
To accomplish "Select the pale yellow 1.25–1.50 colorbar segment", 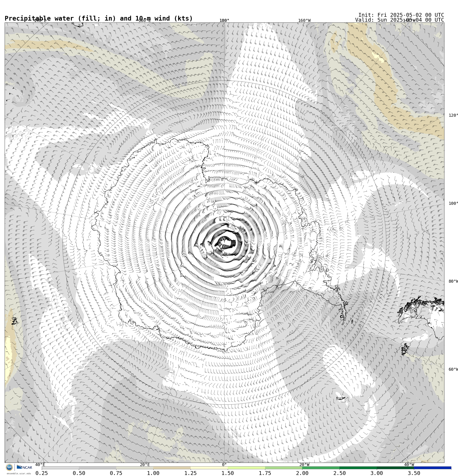I will click(x=209, y=468).
